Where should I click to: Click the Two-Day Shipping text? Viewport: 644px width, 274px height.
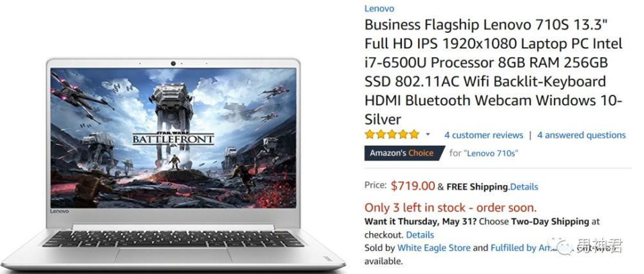550,221
